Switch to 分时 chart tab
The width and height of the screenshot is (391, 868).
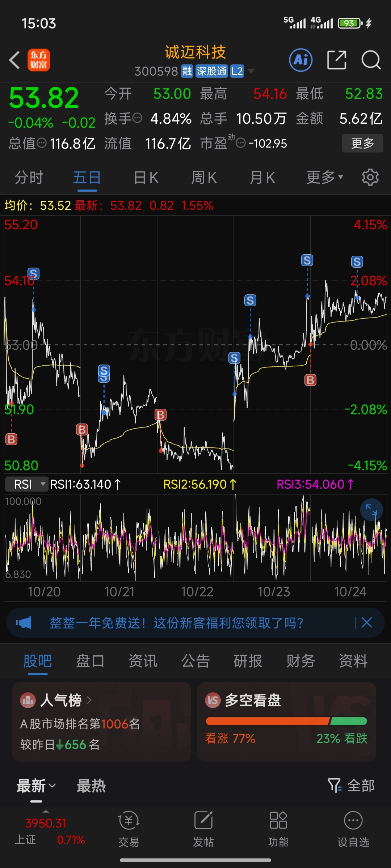(x=29, y=177)
